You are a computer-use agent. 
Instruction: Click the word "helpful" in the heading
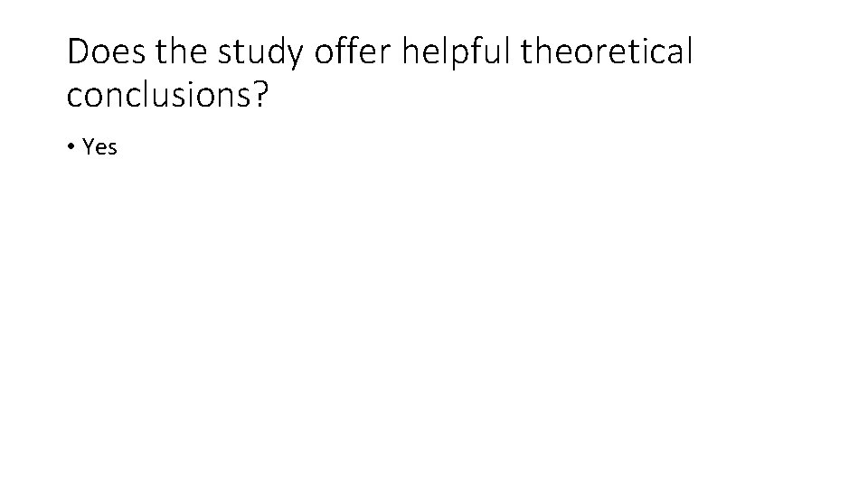(456, 52)
